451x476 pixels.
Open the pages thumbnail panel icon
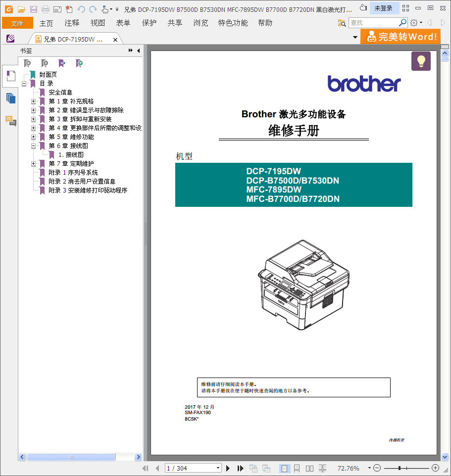click(11, 98)
